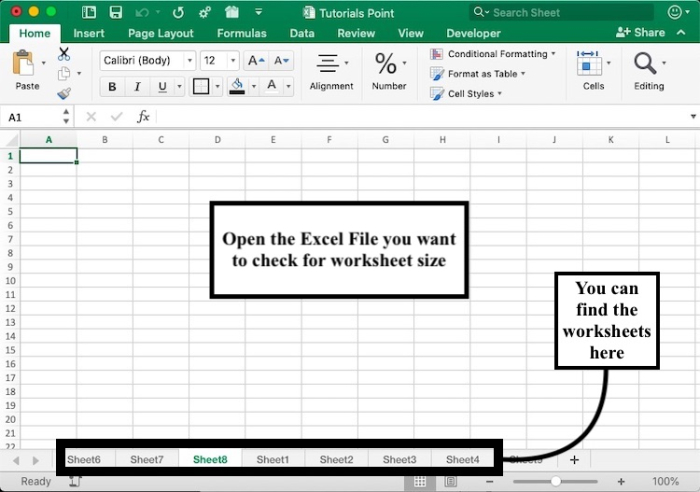Switch to Sheet1 tab
700x492 pixels.
pos(273,459)
